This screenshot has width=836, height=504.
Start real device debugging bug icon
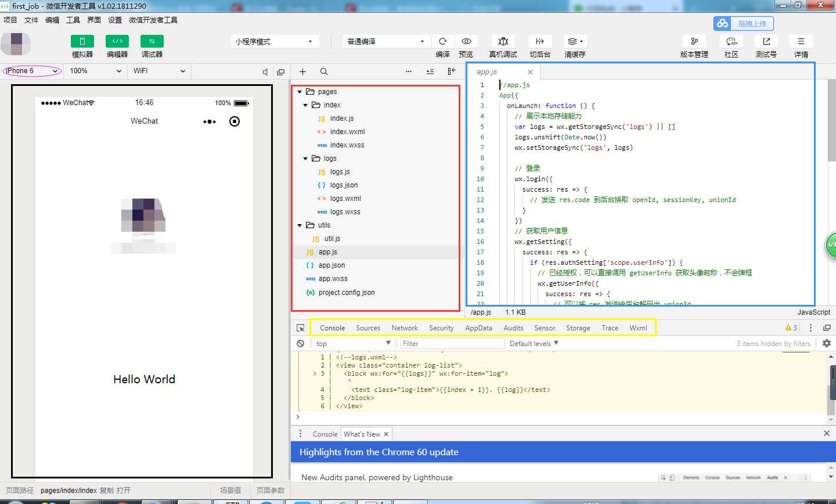pos(503,41)
